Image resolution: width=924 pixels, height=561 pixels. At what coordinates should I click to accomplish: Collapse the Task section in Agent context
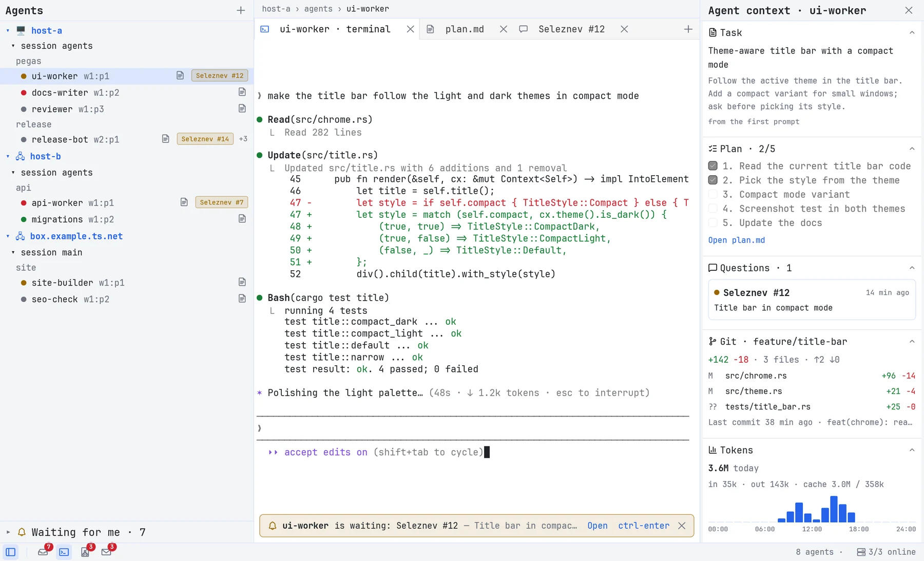click(x=912, y=33)
